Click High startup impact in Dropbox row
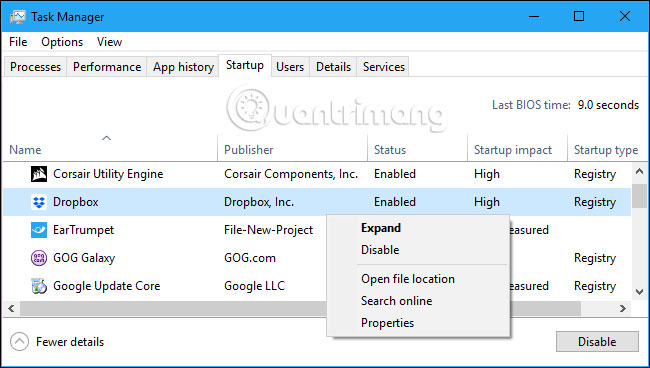Screen dimensions: 650x368 click(487, 202)
